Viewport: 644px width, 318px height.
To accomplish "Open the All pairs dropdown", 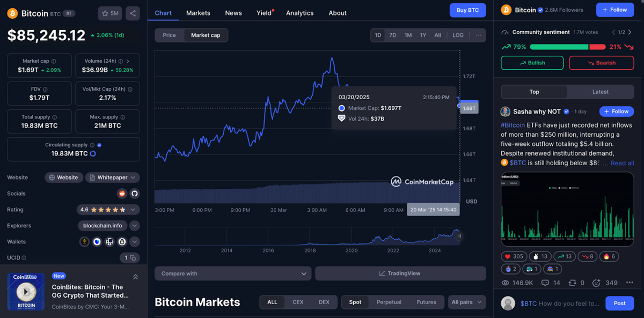I will click(x=466, y=302).
